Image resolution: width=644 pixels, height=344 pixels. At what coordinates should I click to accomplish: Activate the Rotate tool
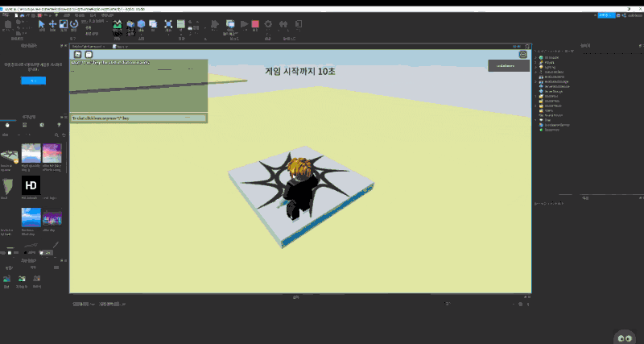click(x=73, y=25)
